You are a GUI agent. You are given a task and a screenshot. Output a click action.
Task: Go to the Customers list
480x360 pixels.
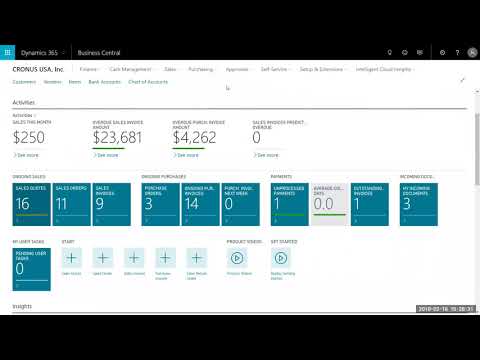coord(24,82)
